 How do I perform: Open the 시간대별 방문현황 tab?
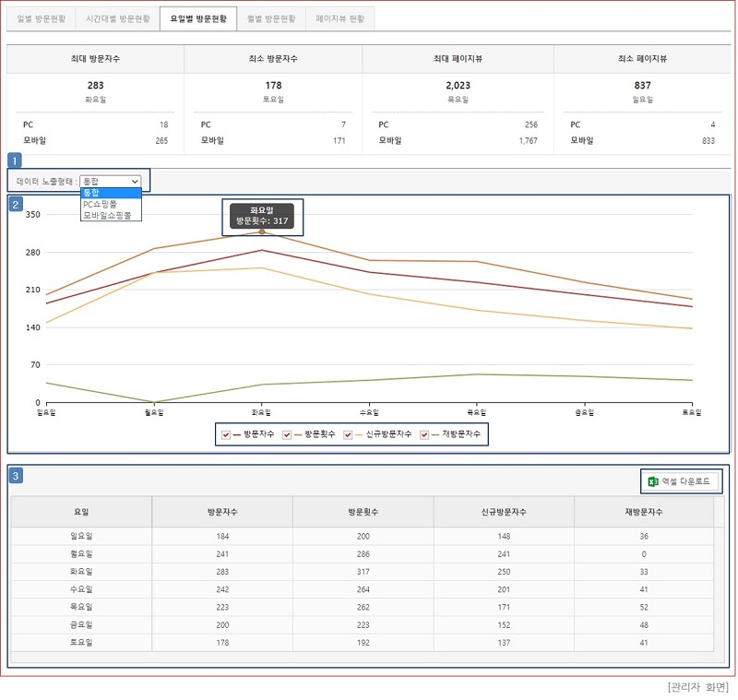(x=119, y=18)
